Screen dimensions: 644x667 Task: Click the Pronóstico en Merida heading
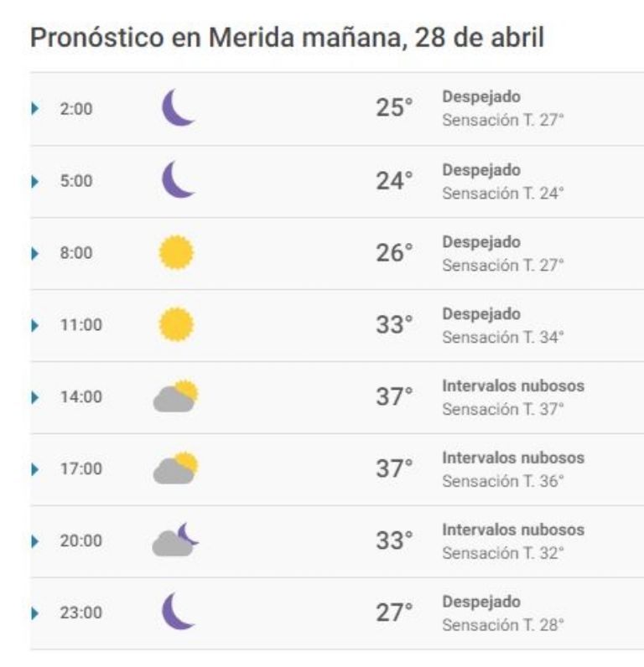coord(287,38)
